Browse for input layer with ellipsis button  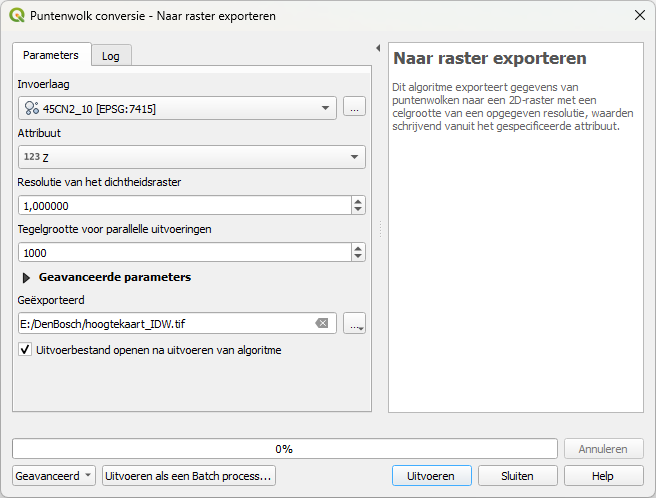(354, 107)
